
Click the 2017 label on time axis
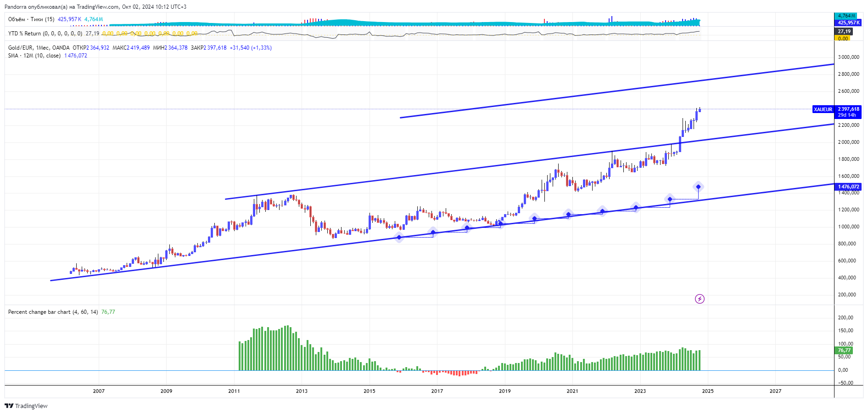[x=437, y=391]
